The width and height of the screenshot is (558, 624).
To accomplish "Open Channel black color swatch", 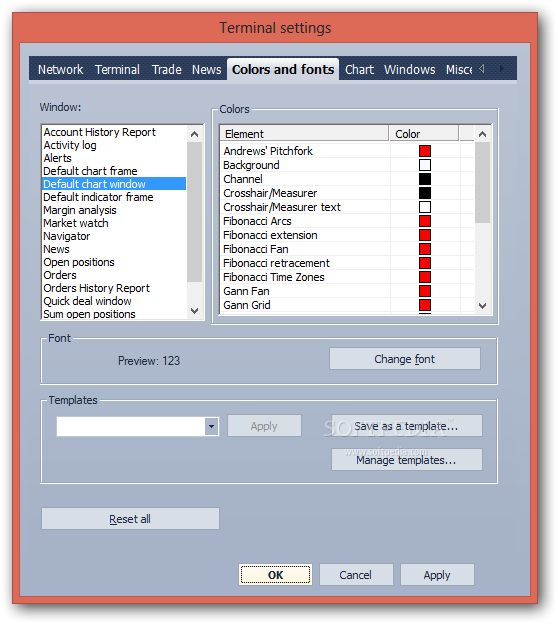I will [x=425, y=179].
